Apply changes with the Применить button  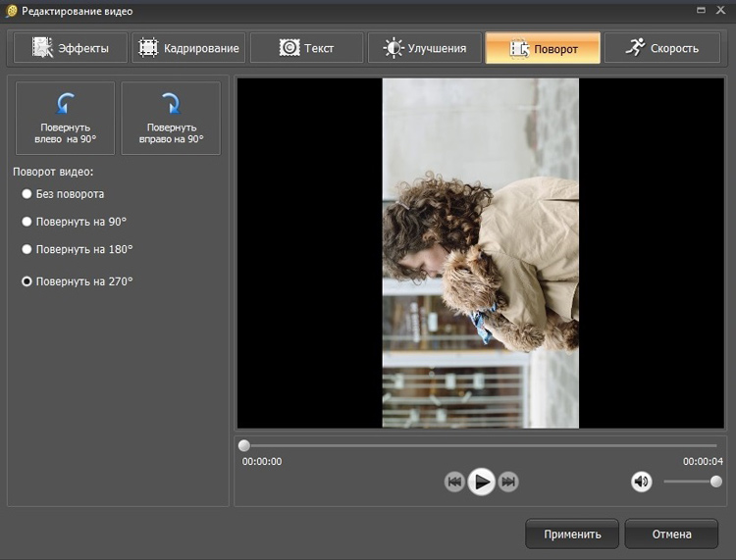(572, 534)
